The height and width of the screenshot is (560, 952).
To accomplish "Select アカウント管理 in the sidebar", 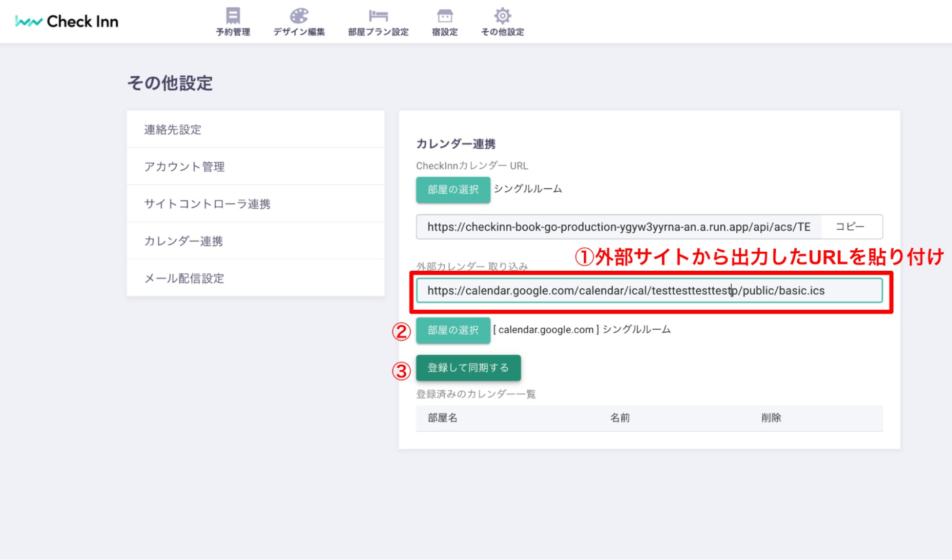I will (185, 167).
